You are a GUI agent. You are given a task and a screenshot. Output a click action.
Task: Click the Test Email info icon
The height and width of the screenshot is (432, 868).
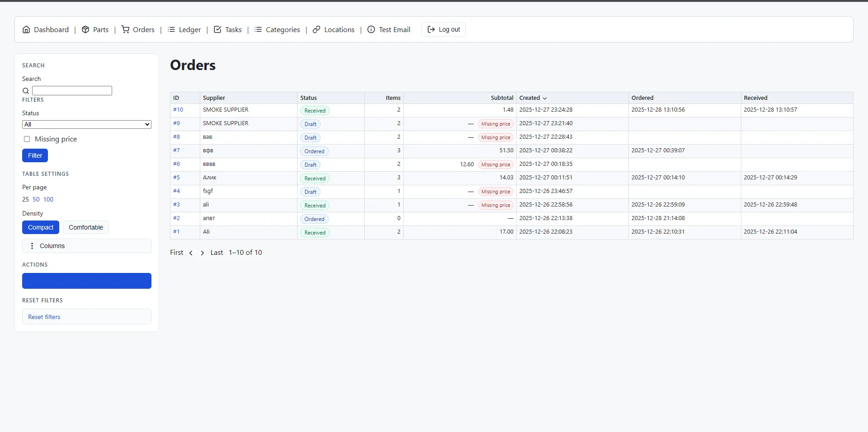(x=371, y=29)
